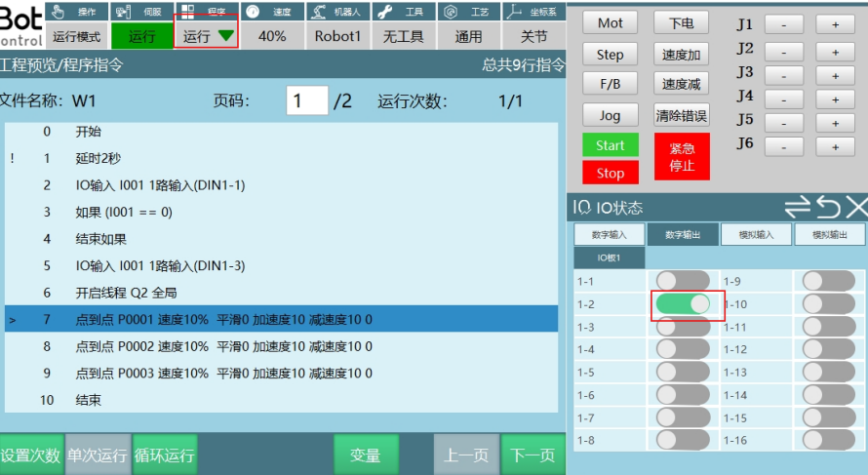Click the 设置次数 button

tap(31, 455)
